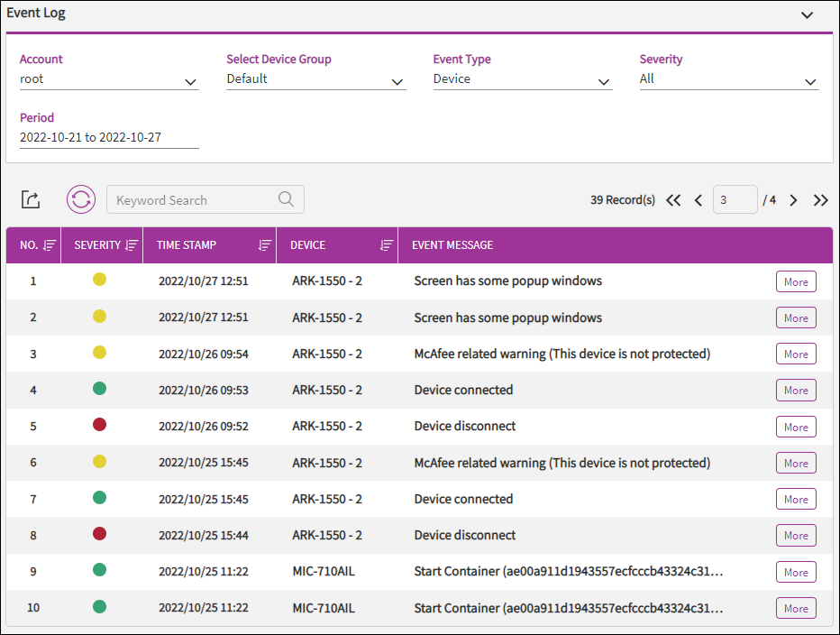840x635 pixels.
Task: Go to the next page of records
Action: [793, 200]
